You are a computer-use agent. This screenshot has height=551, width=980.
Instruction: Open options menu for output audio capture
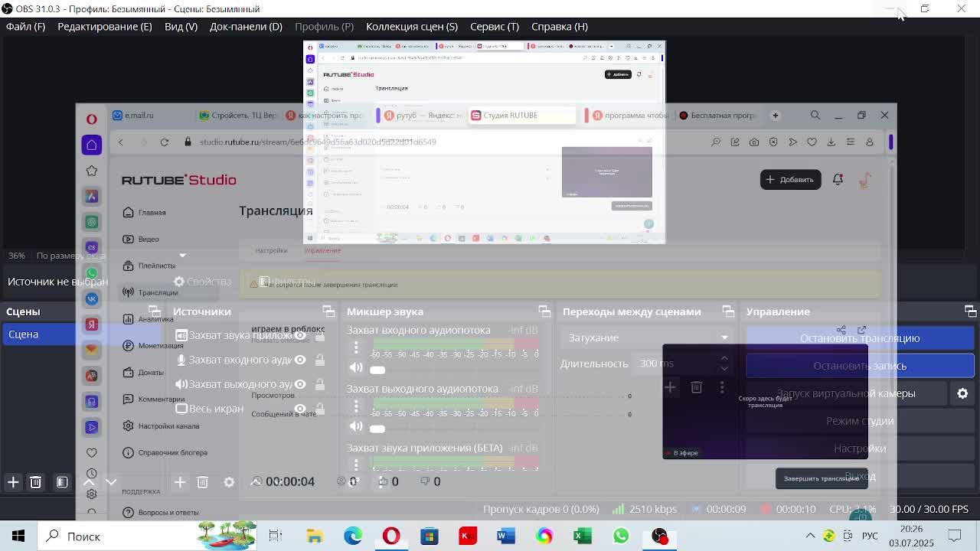point(356,407)
